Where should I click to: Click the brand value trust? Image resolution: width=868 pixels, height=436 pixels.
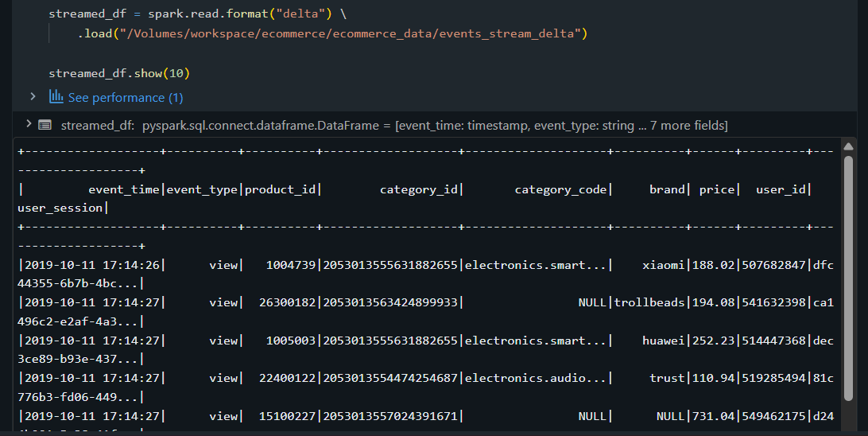point(667,378)
